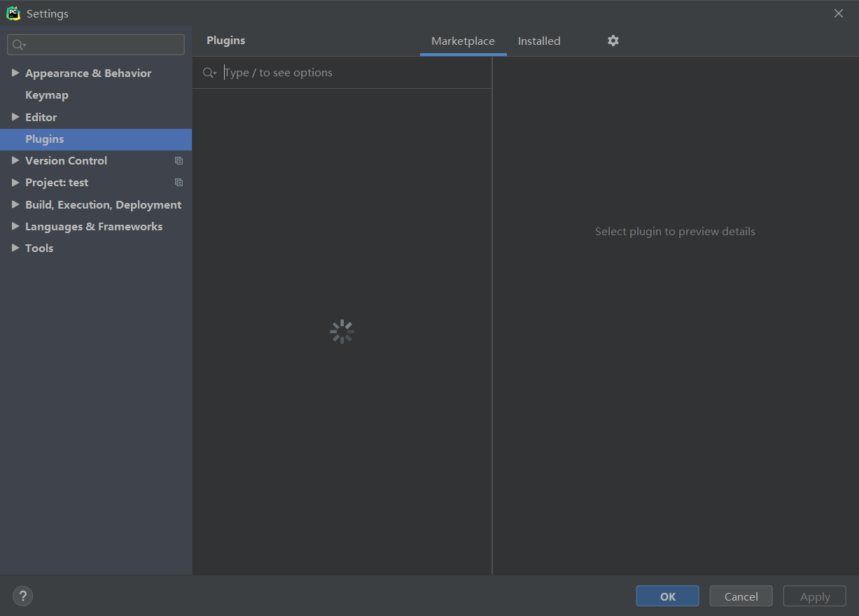This screenshot has width=859, height=616.
Task: Select Keymap in settings tree
Action: (47, 95)
